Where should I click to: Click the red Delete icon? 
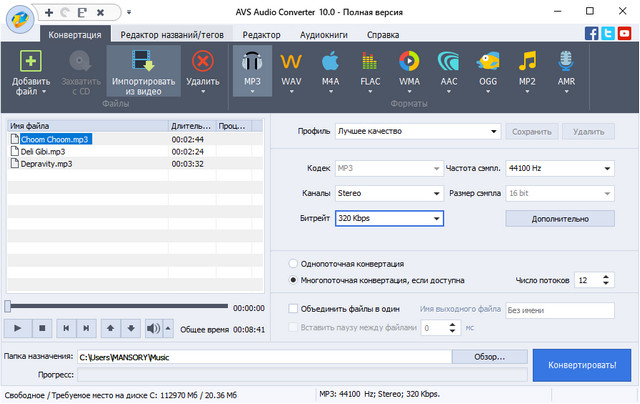(x=203, y=62)
